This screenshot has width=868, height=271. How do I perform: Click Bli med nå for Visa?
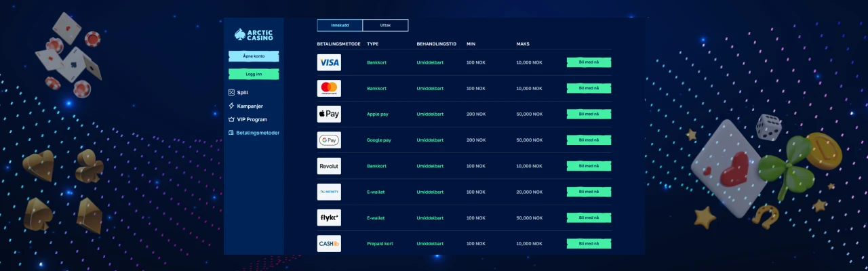589,62
